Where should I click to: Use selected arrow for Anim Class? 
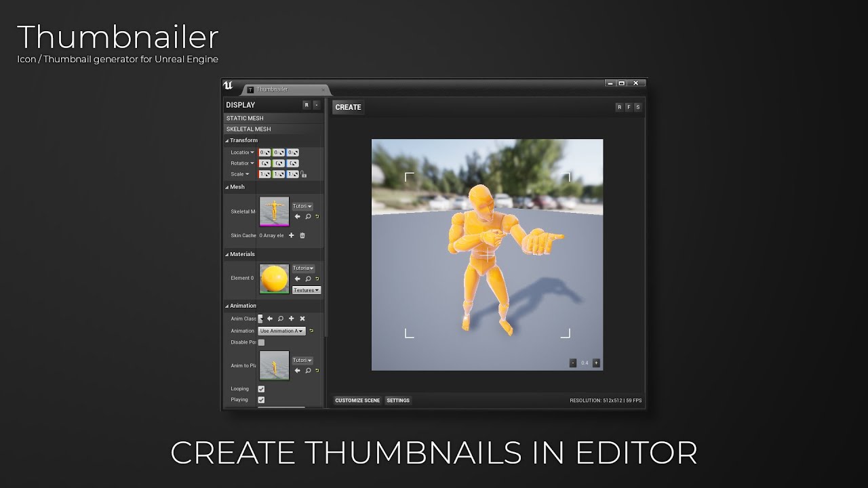click(x=270, y=319)
